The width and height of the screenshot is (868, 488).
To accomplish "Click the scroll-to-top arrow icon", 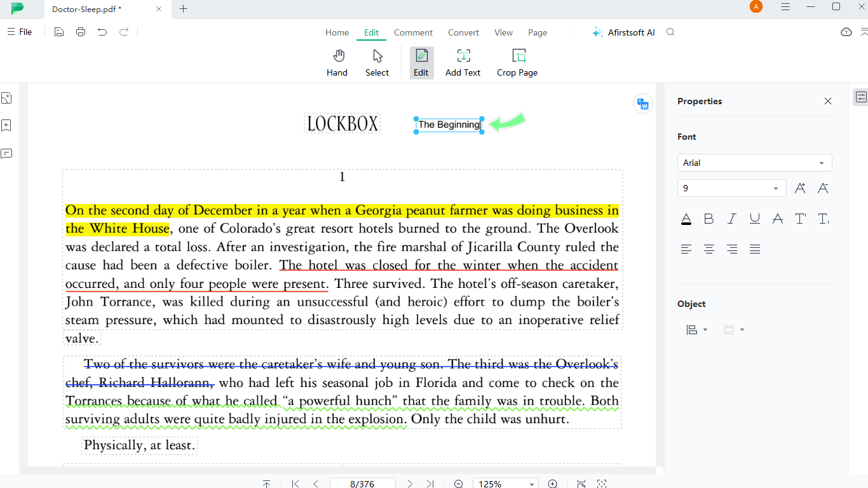I will click(x=267, y=484).
